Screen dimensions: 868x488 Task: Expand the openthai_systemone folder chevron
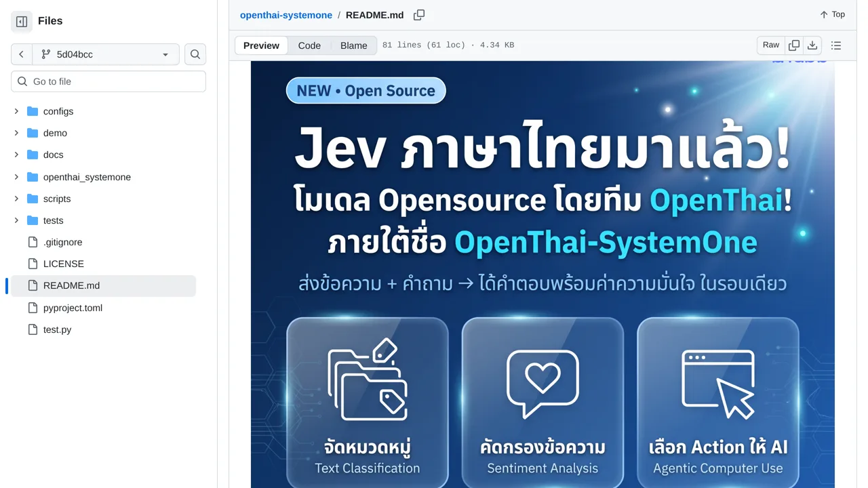(16, 177)
